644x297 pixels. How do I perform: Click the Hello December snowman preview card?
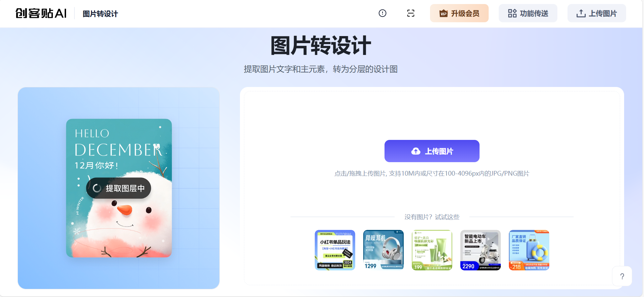click(x=119, y=188)
